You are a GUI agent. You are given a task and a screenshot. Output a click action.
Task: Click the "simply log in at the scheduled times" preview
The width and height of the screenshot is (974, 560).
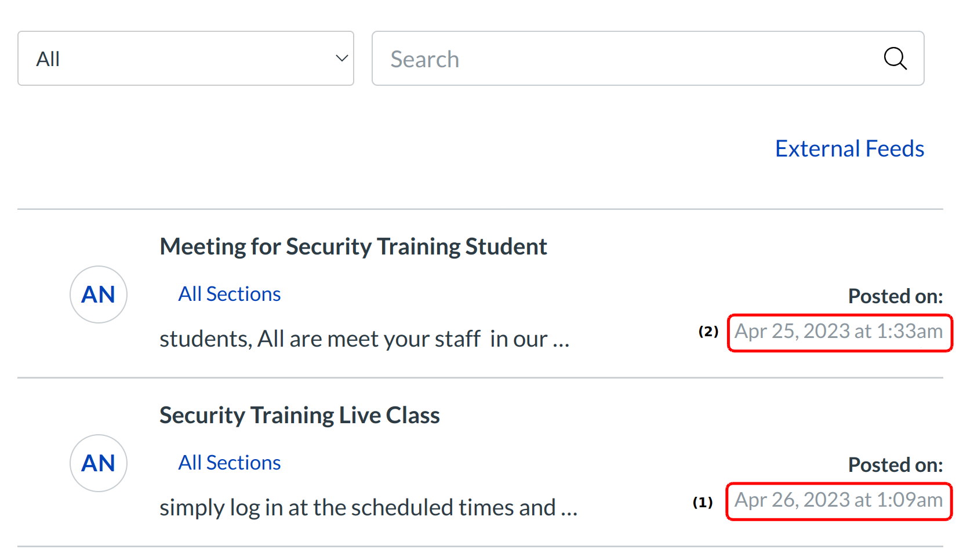pyautogui.click(x=357, y=508)
